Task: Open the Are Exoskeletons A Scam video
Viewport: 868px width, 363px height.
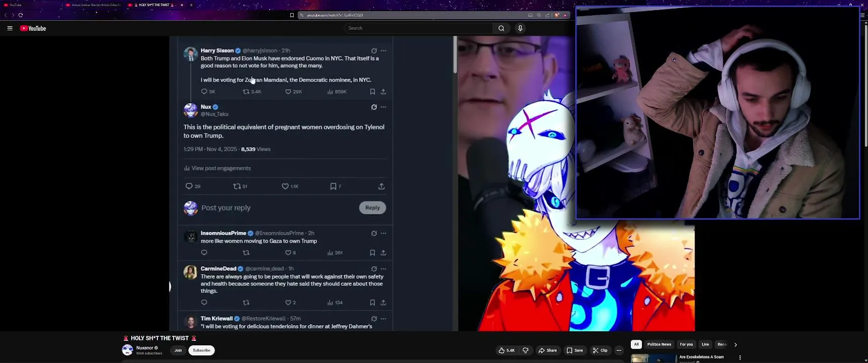Action: pyautogui.click(x=701, y=357)
